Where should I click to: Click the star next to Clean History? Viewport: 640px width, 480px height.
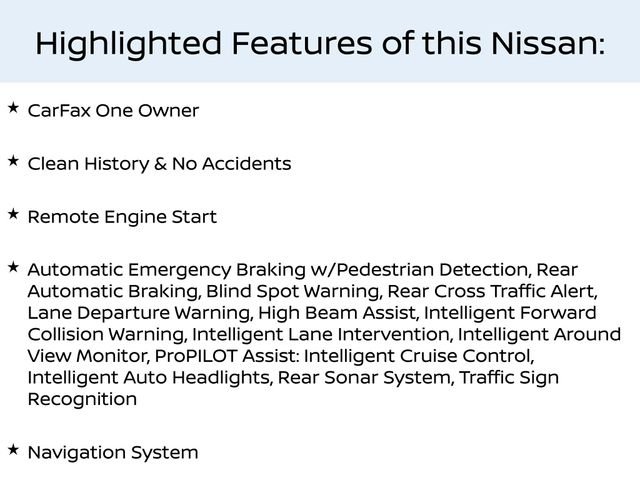[13, 160]
